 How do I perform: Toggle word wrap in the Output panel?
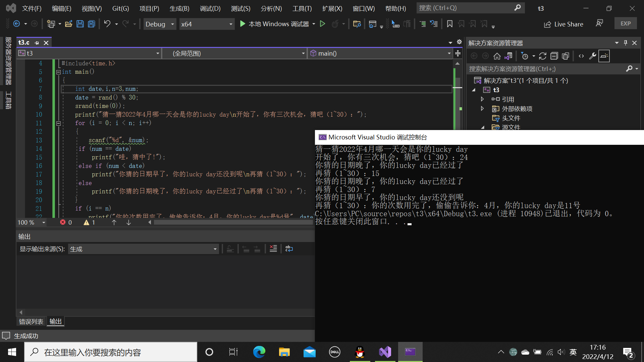click(289, 249)
